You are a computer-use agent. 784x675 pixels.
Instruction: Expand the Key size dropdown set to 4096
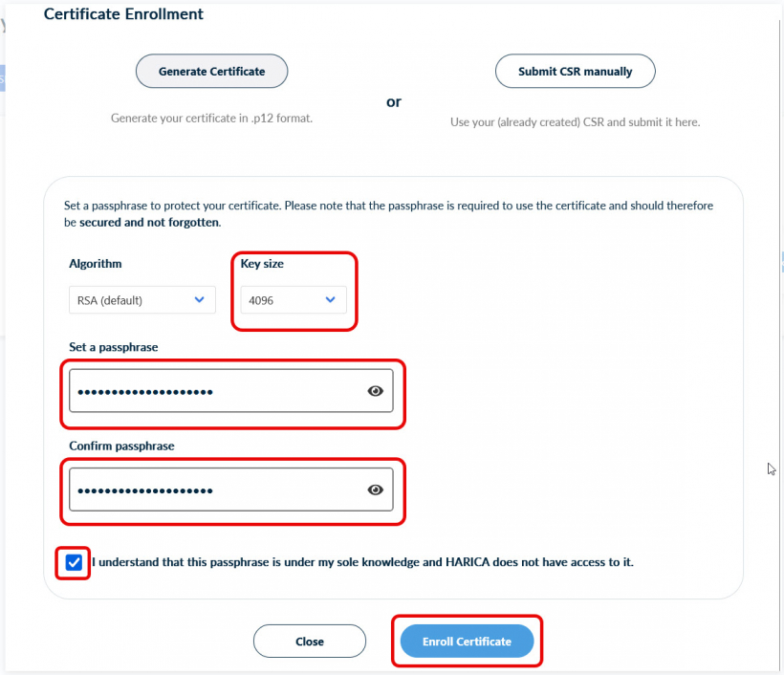coord(293,300)
